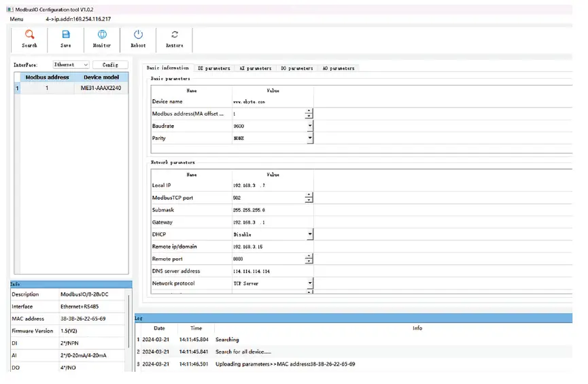Click log row 1 Searching
This screenshot has width=588, height=384.
(x=353, y=339)
